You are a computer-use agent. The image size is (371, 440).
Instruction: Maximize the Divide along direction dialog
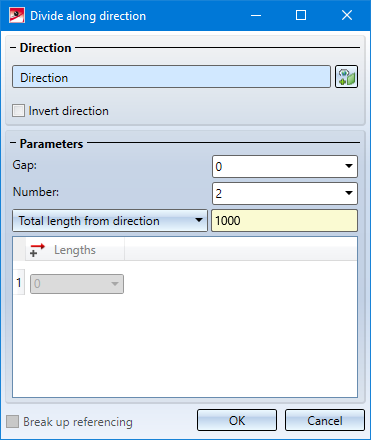[301, 15]
